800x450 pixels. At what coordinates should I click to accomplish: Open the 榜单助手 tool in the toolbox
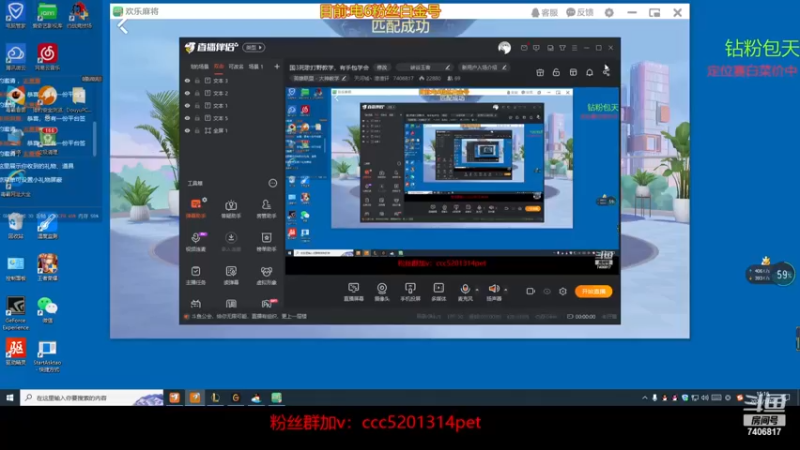tap(266, 241)
